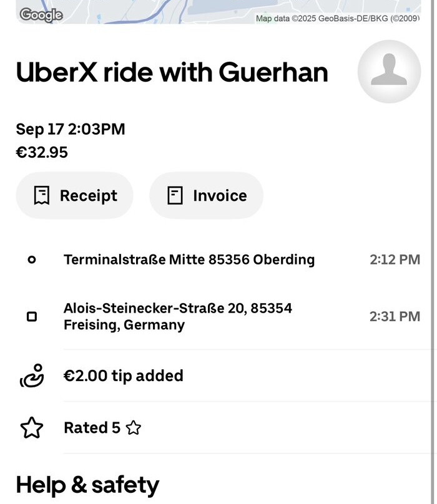This screenshot has width=437, height=504.
Task: Click the rating star outline icon
Action: click(32, 428)
